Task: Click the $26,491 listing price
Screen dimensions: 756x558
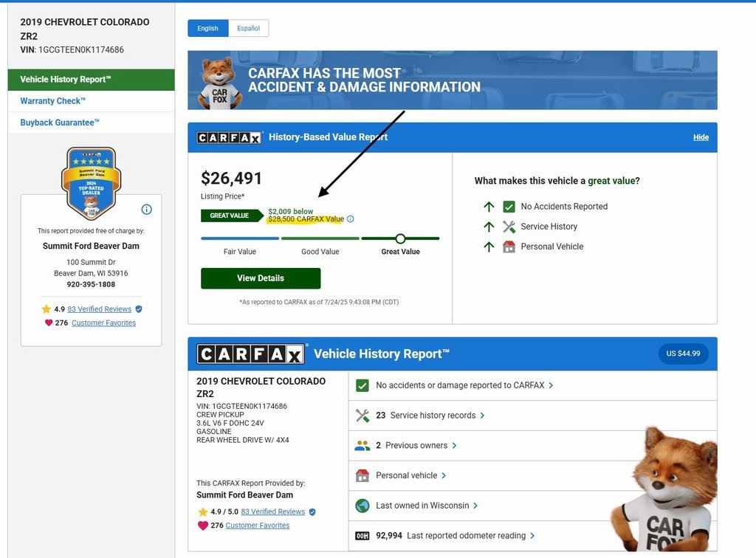Action: tap(231, 179)
